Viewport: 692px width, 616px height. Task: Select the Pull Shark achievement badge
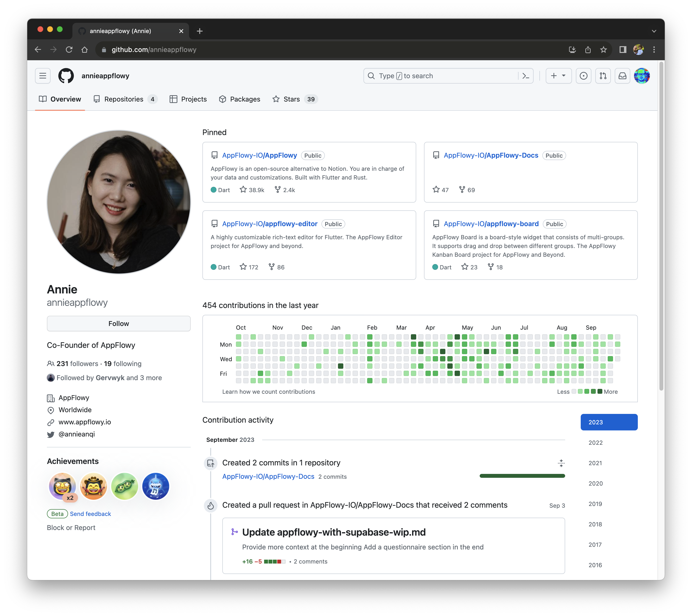(155, 486)
